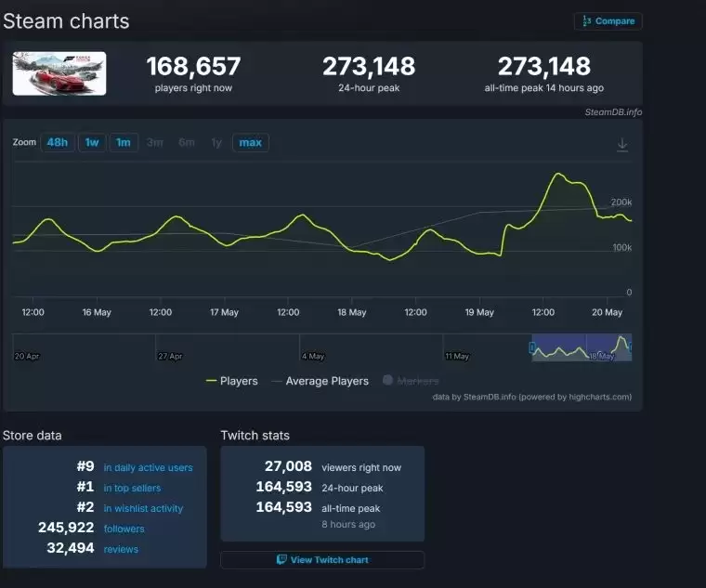Open the Compare charts button
Screen dimensions: 706x588
click(608, 21)
